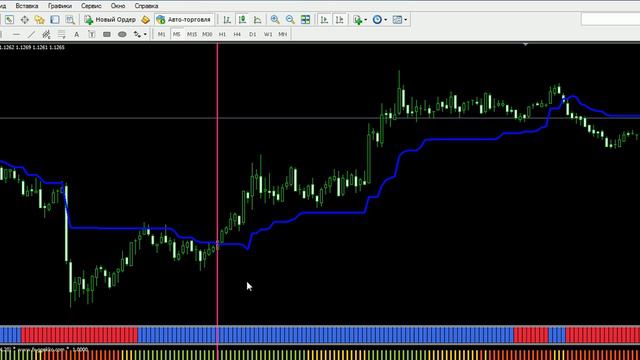Click the Market Watch toolbar icon
Viewport: 640px width, 360px height.
(9, 20)
